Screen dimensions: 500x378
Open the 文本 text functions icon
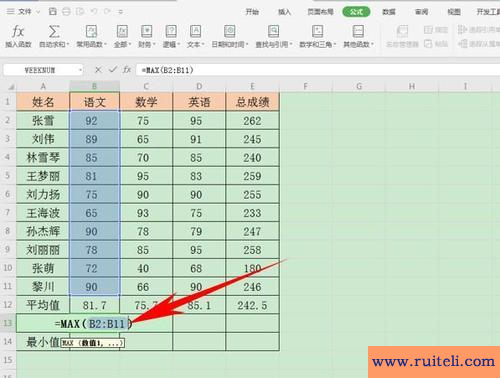click(195, 32)
